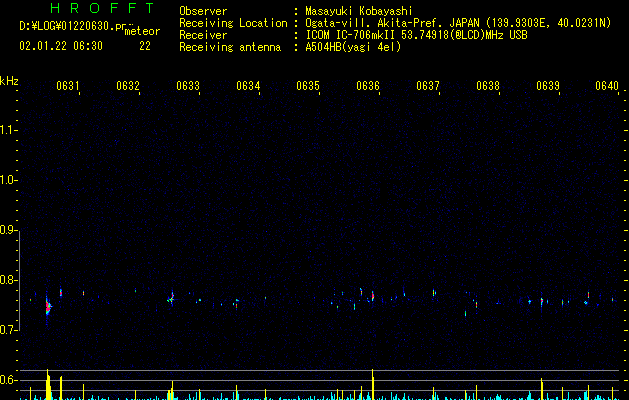Click the meteor count value 22
The image size is (629, 400).
145,46
